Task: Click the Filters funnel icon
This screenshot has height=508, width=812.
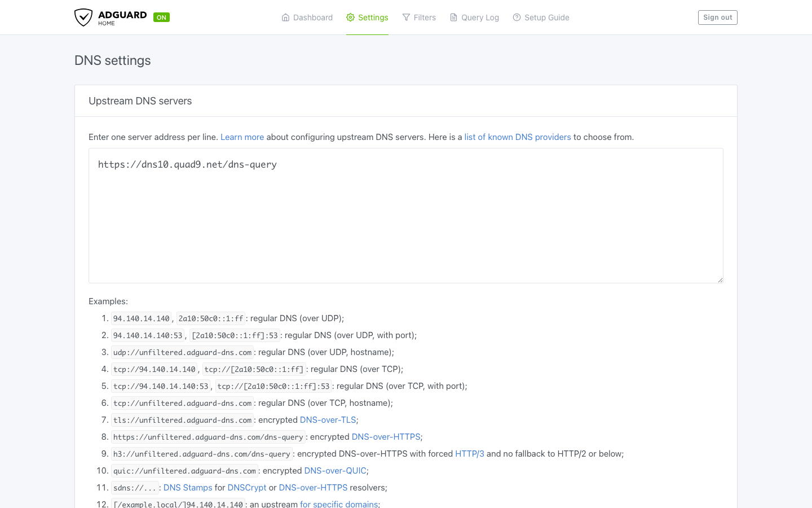Action: pos(406,17)
